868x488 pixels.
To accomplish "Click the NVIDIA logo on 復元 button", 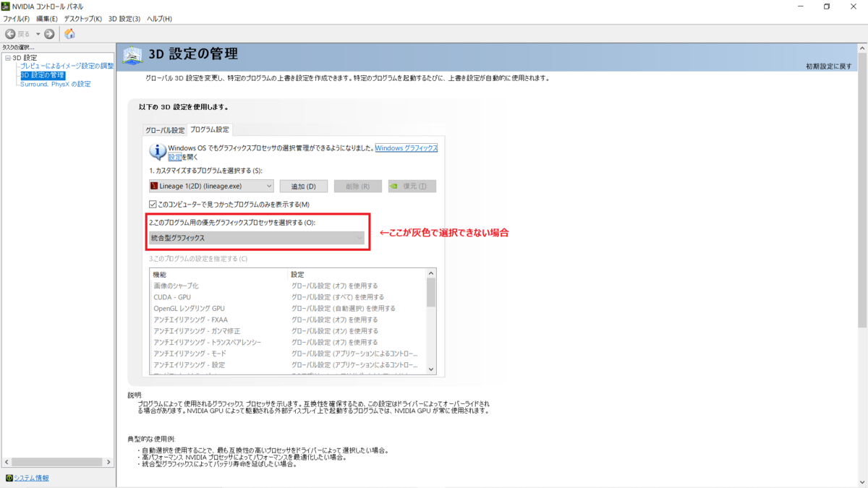I will (393, 187).
